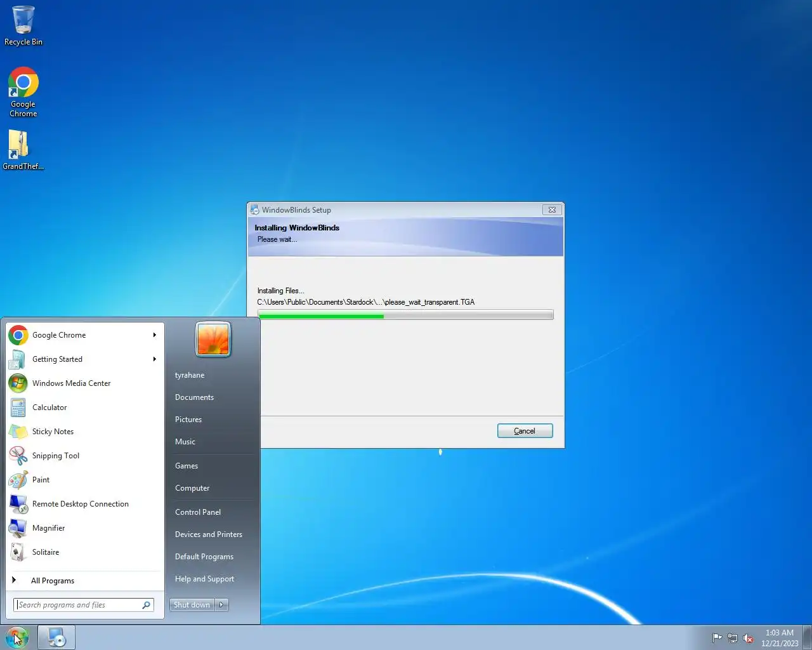Click the All Programs label
Image resolution: width=812 pixels, height=650 pixels.
(53, 581)
